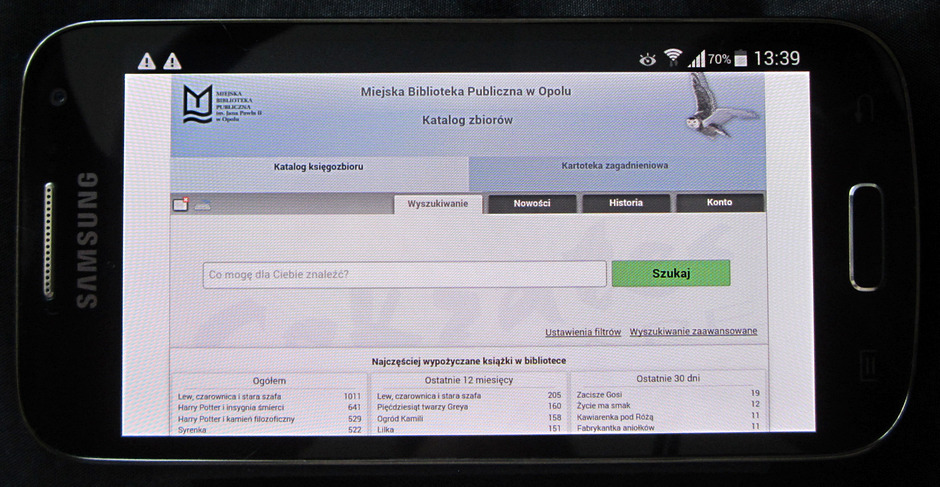Open the Nowości tab
The width and height of the screenshot is (940, 487).
pyautogui.click(x=532, y=203)
